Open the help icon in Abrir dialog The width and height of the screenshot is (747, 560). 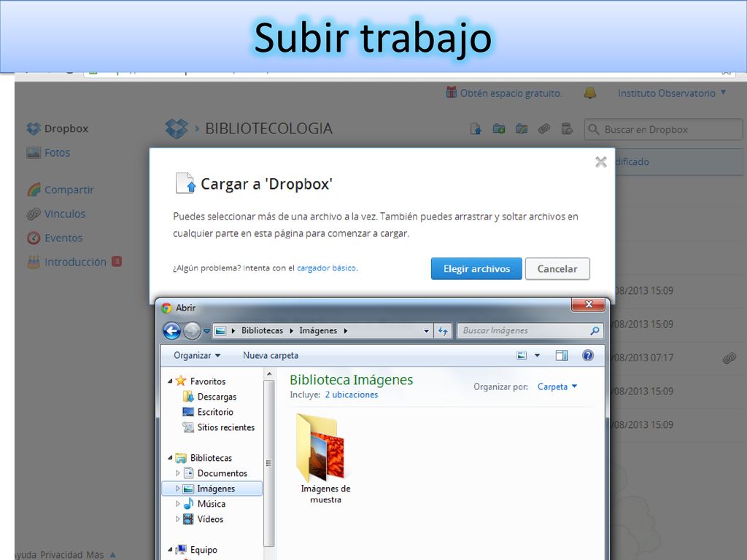[x=588, y=355]
